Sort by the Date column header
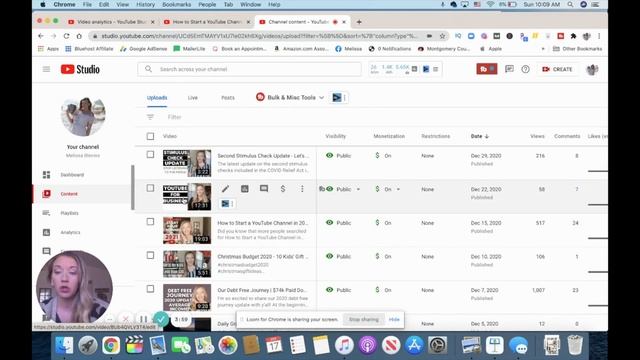 point(479,136)
